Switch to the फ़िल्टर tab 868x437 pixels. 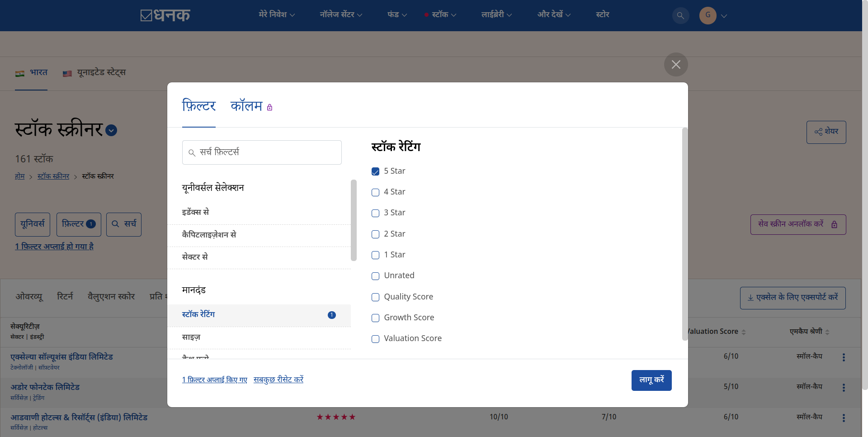coord(198,106)
